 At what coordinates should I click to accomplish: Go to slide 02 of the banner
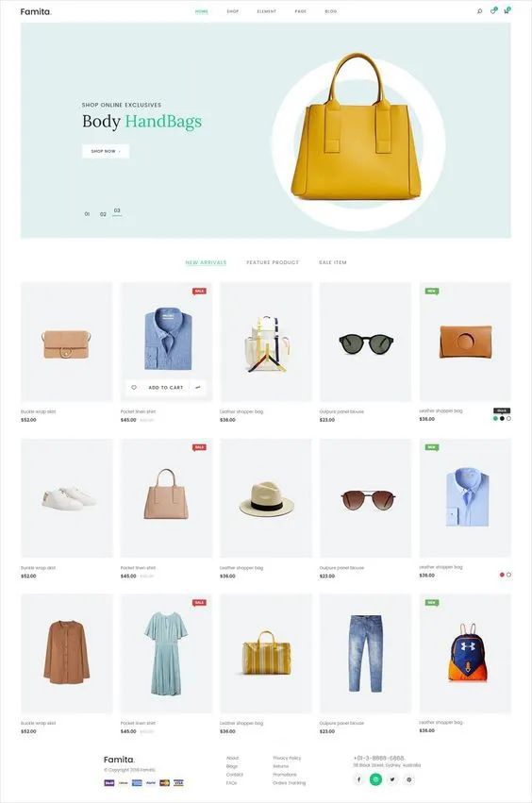point(103,214)
